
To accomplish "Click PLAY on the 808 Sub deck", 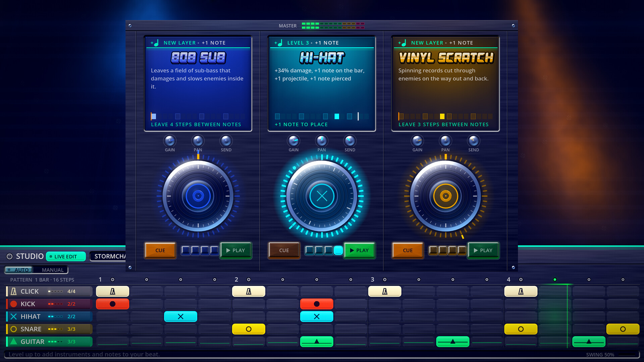I will tap(236, 250).
